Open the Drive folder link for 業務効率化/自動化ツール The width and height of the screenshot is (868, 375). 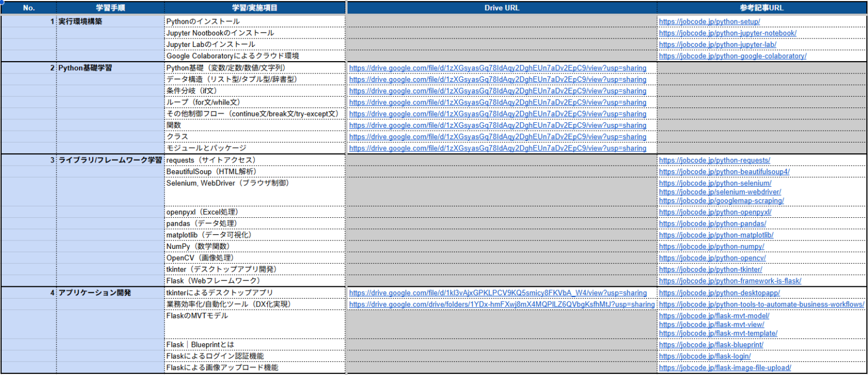pyautogui.click(x=502, y=304)
